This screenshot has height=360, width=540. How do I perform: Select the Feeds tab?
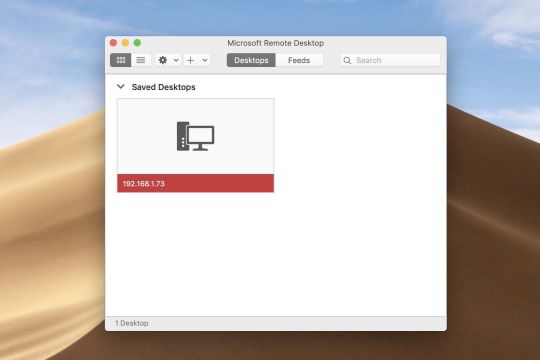[x=299, y=60]
